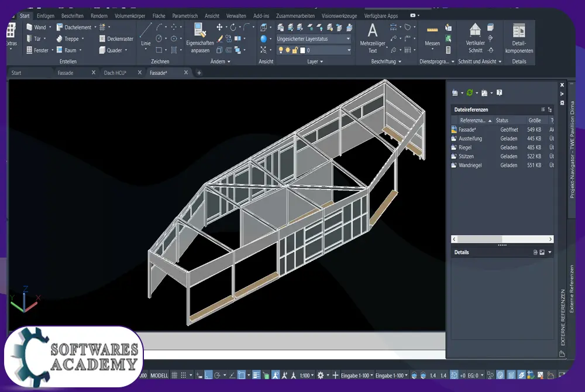Viewport: 585px width, 392px height.
Task: Sort by Status column header
Action: 502,120
